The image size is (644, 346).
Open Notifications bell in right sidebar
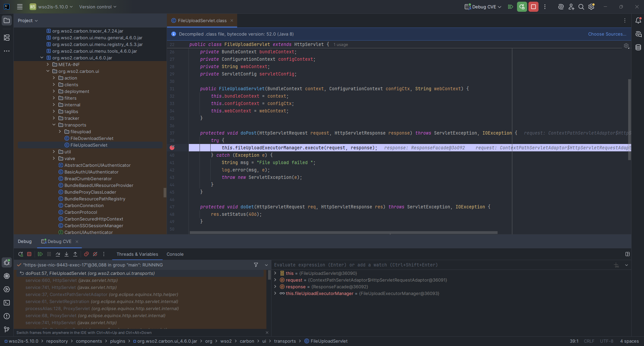(x=638, y=20)
